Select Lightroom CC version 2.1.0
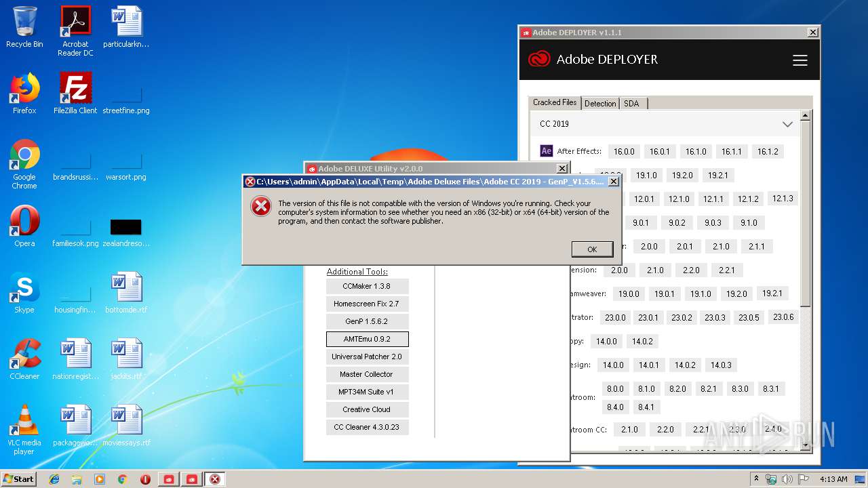The width and height of the screenshot is (868, 488). click(630, 429)
